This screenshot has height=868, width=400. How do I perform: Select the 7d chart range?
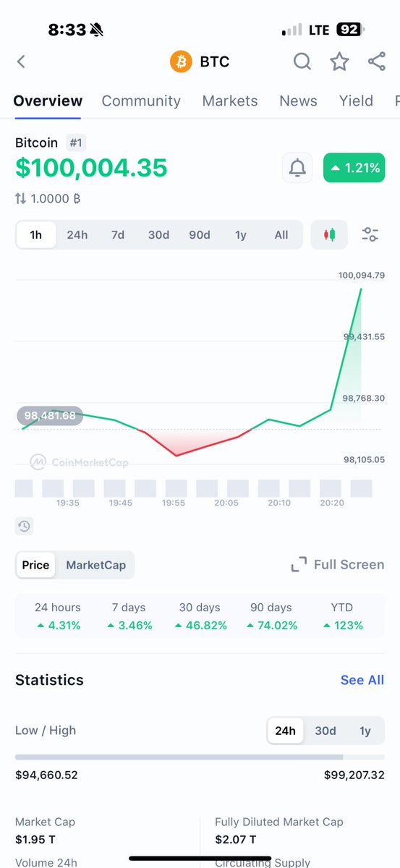(118, 235)
